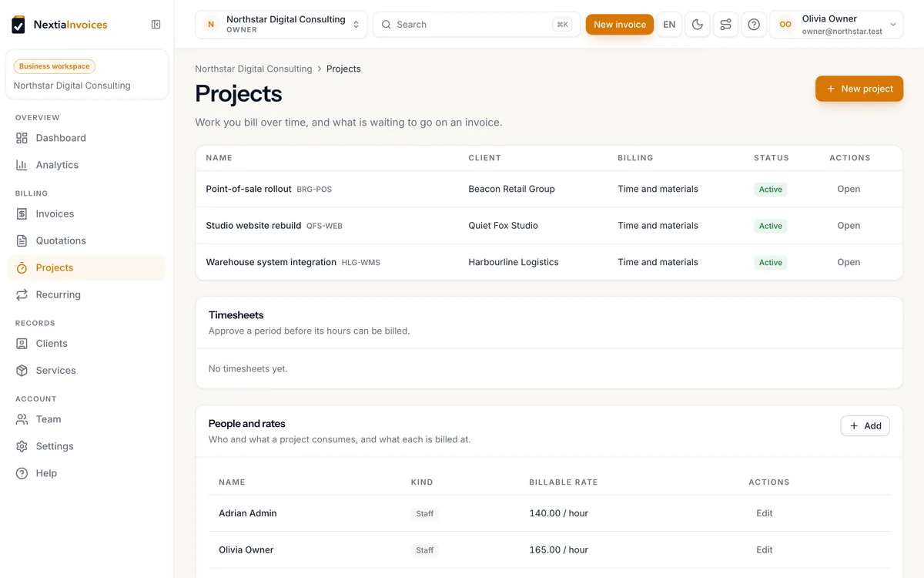The height and width of the screenshot is (578, 924).
Task: Click the OO user avatar
Action: [x=785, y=25]
